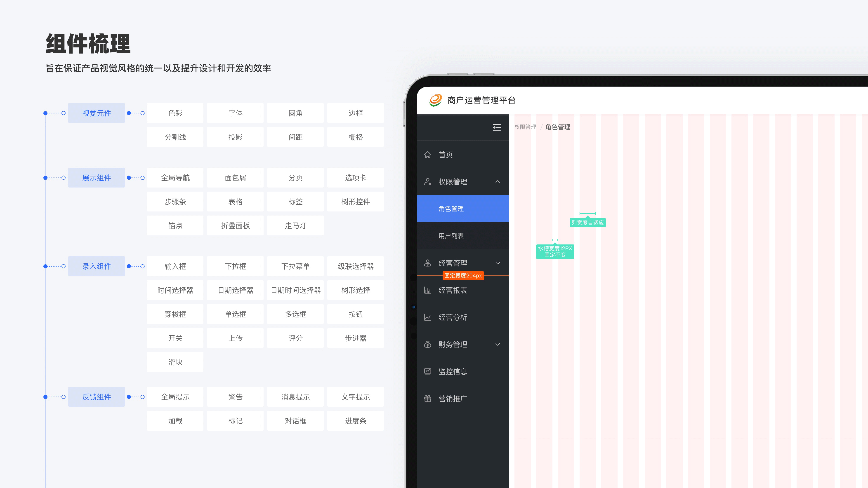The width and height of the screenshot is (868, 488).
Task: Collapse the 权限管理 menu chevron
Action: point(498,182)
